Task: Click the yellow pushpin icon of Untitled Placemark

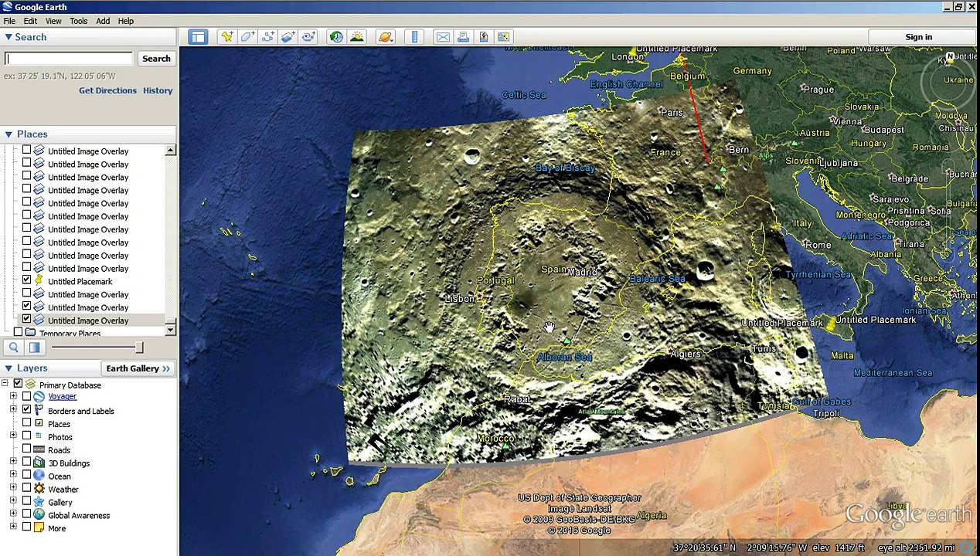Action: pos(39,281)
